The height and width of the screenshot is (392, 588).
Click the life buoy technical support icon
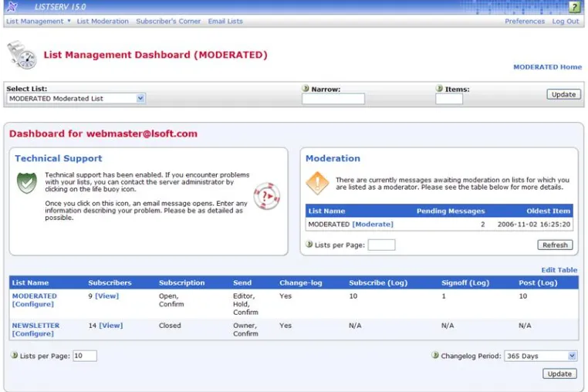pos(267,196)
